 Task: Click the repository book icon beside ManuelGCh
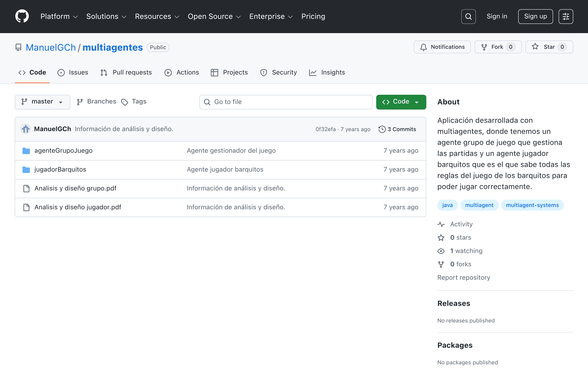point(18,47)
